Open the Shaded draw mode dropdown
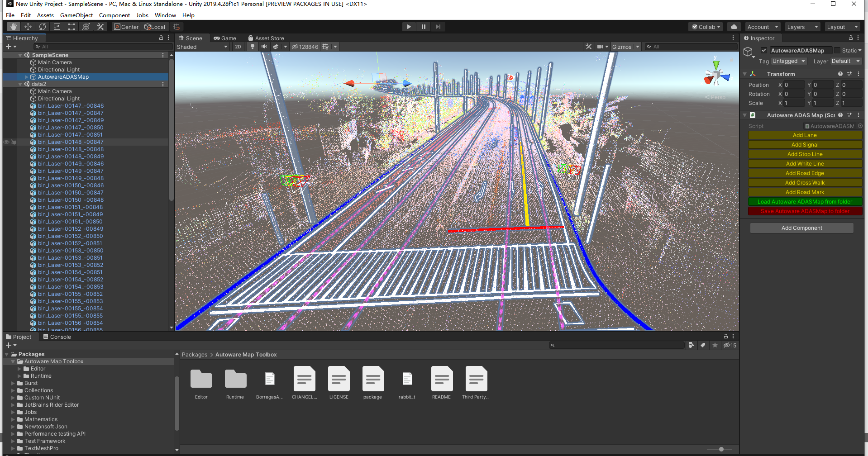This screenshot has height=456, width=868. click(x=202, y=47)
